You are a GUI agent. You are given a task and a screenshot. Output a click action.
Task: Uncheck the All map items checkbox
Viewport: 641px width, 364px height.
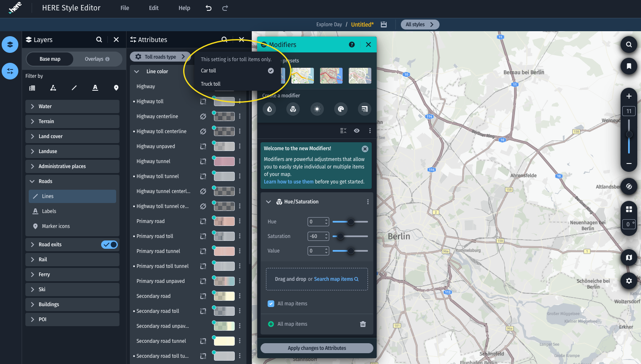click(271, 304)
